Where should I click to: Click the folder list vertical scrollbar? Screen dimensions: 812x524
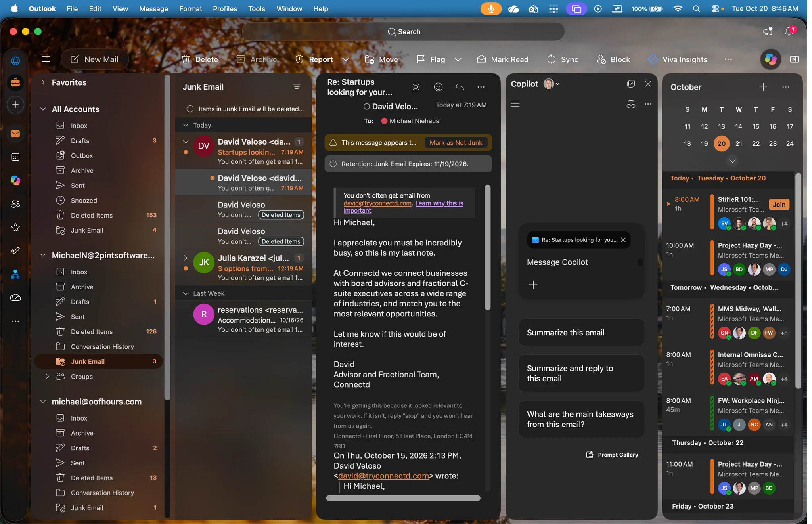pyautogui.click(x=167, y=238)
